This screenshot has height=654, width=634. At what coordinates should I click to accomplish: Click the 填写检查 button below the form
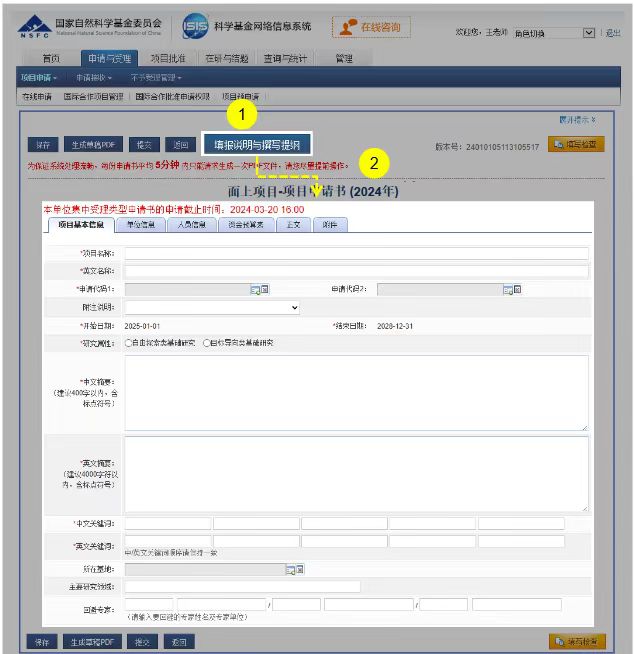point(577,641)
